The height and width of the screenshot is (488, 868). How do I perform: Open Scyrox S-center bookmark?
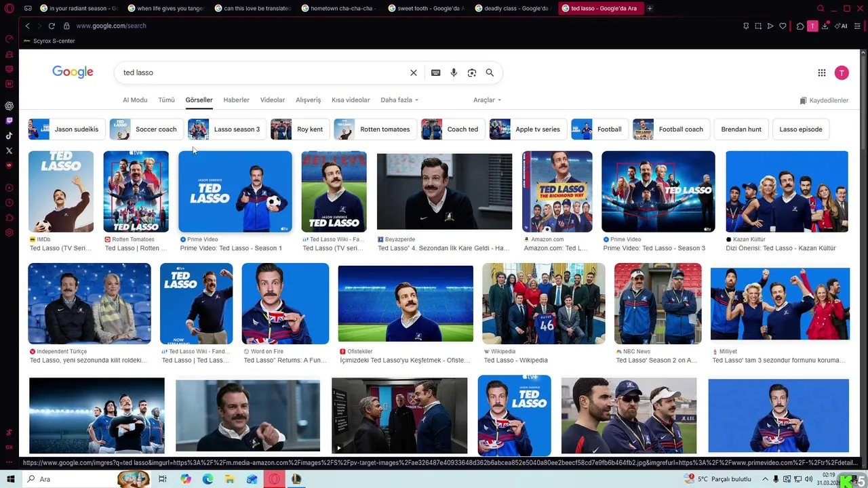(x=50, y=41)
